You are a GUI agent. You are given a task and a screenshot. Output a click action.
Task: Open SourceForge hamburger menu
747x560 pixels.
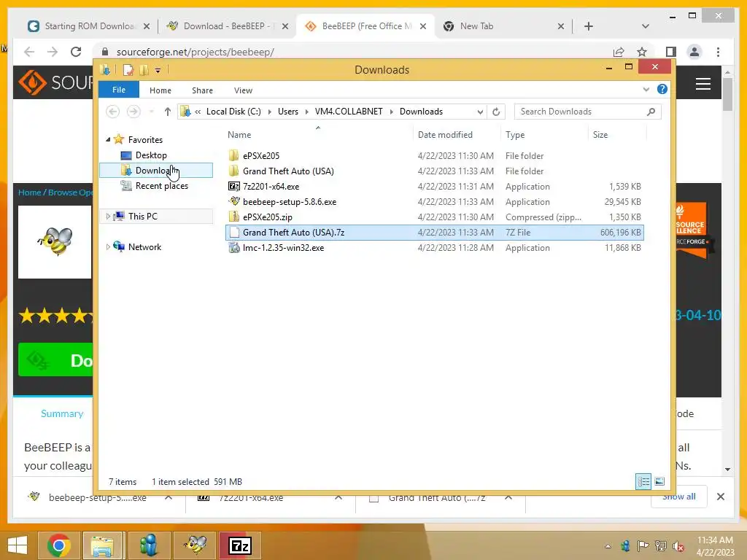703,84
